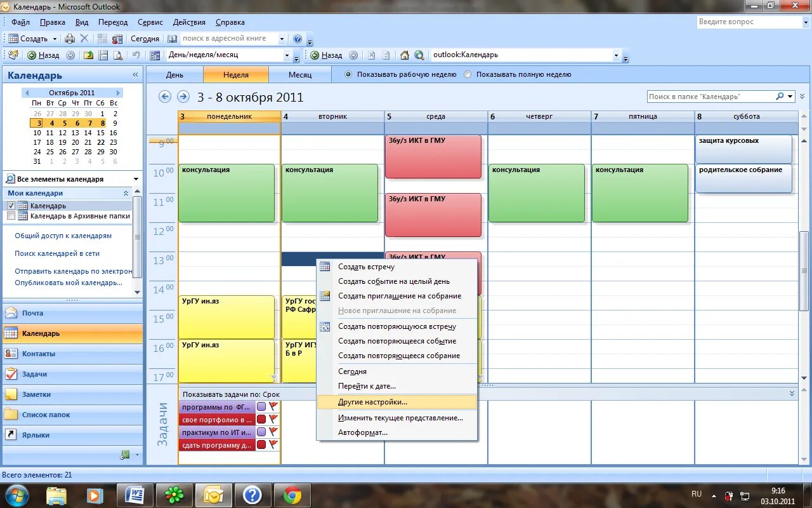Switch to 'Месяц' view tab
The width and height of the screenshot is (812, 508).
[x=300, y=74]
